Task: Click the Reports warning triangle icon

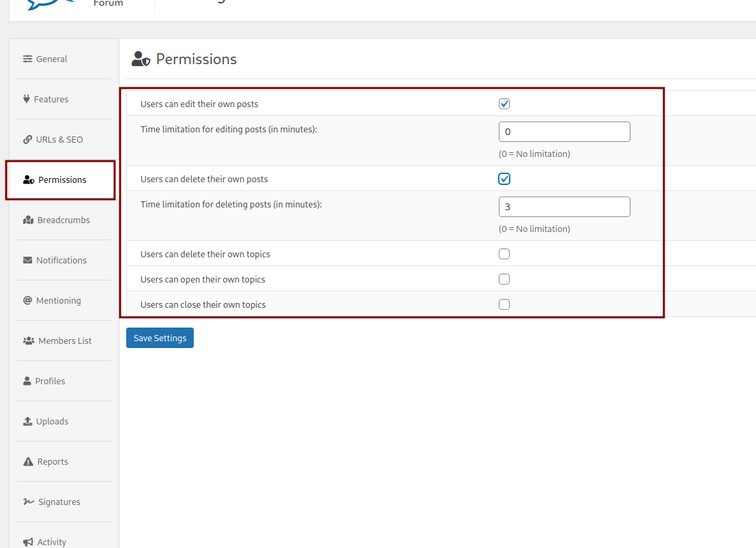Action: click(x=28, y=462)
